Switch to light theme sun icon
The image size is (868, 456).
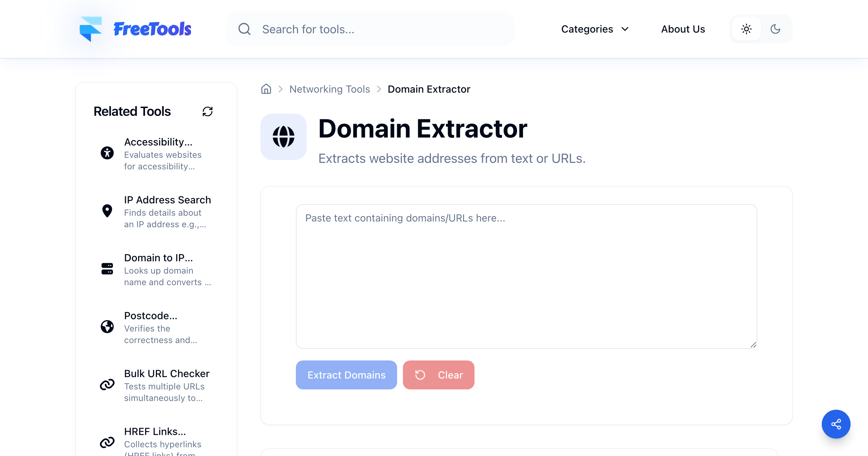pyautogui.click(x=746, y=29)
